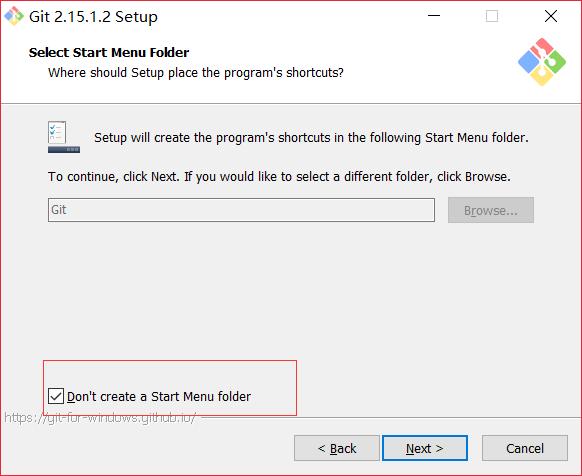Viewport: 582px width, 476px height.
Task: Cancel the Git setup
Action: 525,448
